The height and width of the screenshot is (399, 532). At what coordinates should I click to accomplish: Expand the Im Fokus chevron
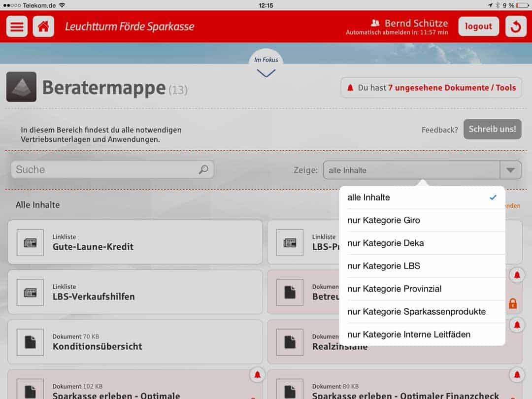(x=266, y=73)
